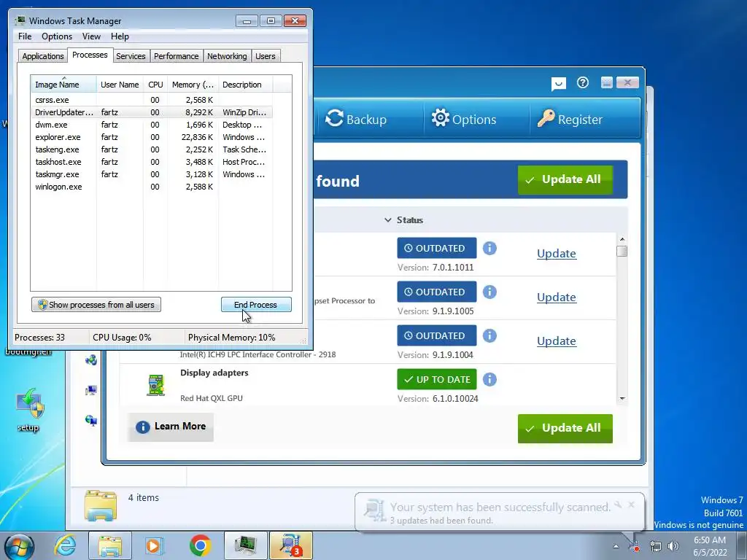The width and height of the screenshot is (747, 560).
Task: Launch Google Chrome from the taskbar
Action: (200, 545)
